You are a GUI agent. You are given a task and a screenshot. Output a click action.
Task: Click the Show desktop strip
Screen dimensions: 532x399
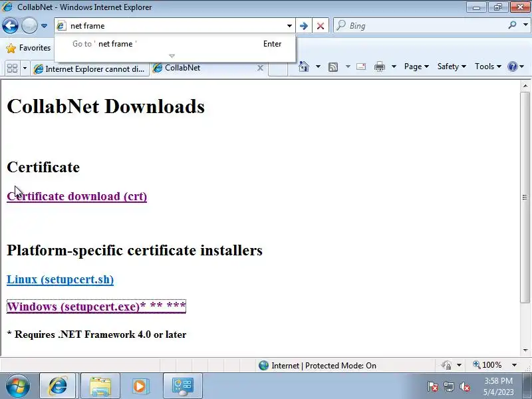528,386
